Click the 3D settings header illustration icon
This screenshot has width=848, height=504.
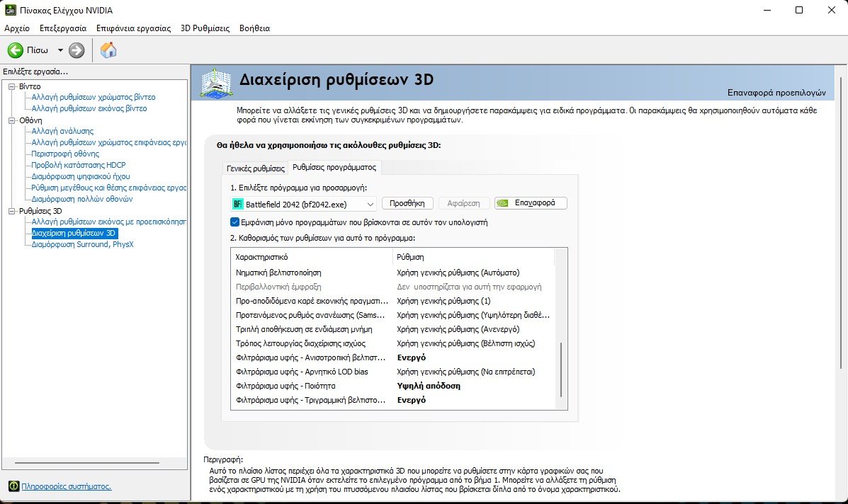tap(216, 83)
